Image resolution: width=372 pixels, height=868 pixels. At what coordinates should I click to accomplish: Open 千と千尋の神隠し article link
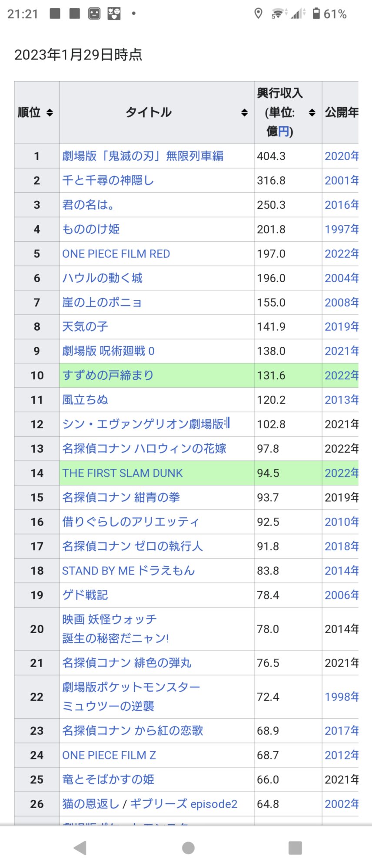pos(108,180)
